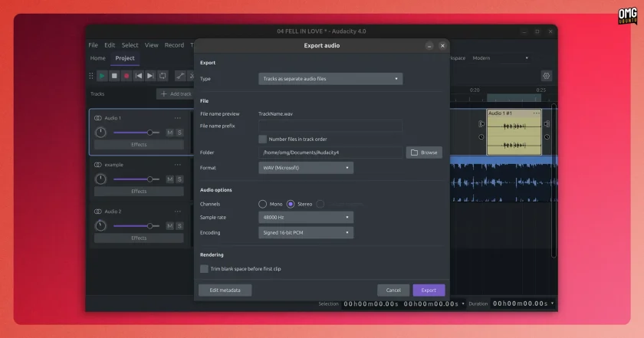This screenshot has height=338, width=644.
Task: Hit the red Record button
Action: coord(127,76)
